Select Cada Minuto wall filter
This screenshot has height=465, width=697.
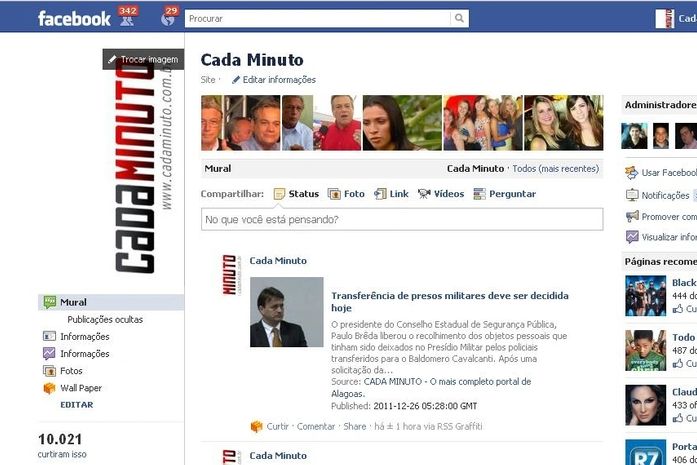(x=475, y=168)
